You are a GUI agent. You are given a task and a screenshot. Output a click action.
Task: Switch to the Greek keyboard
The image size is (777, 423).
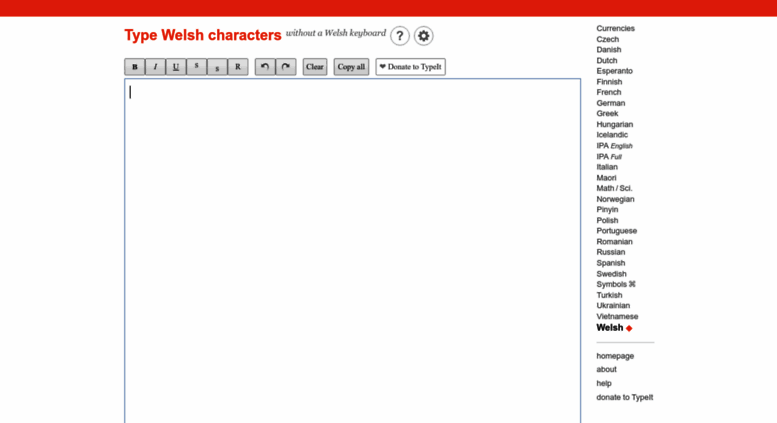607,113
